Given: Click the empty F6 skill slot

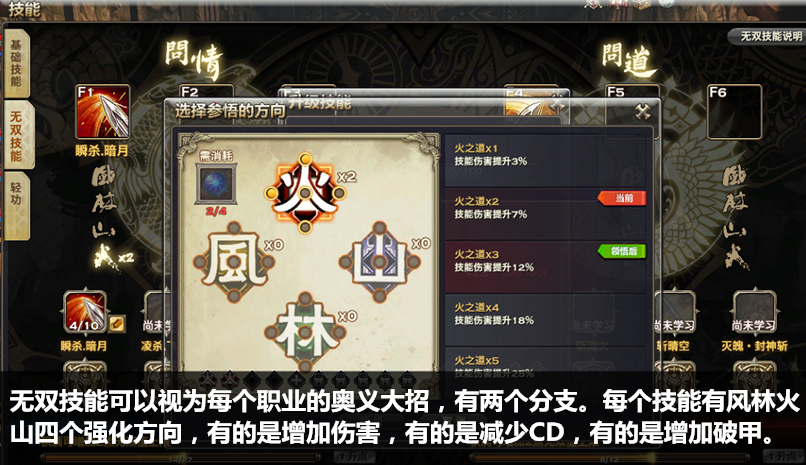Looking at the screenshot, I should click(x=734, y=112).
